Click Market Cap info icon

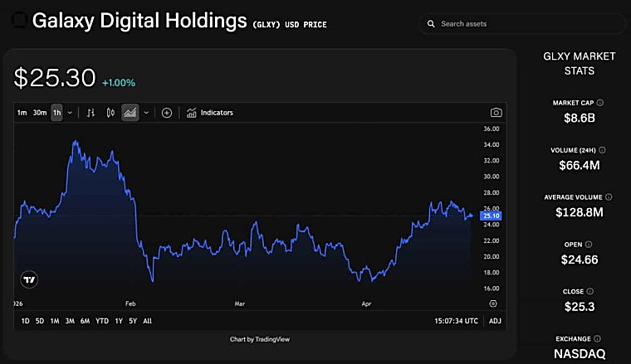[x=600, y=103]
